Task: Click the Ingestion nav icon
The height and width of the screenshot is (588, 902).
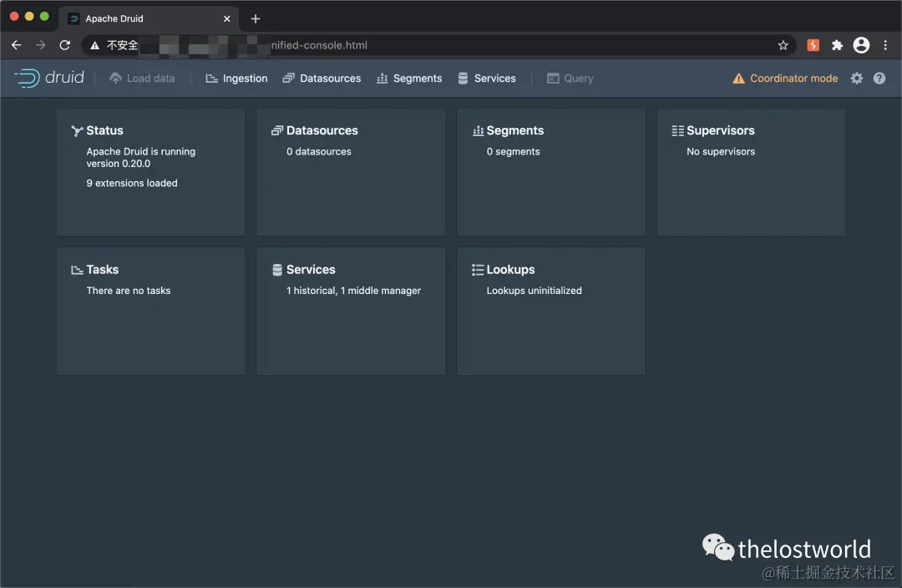Action: click(x=211, y=79)
